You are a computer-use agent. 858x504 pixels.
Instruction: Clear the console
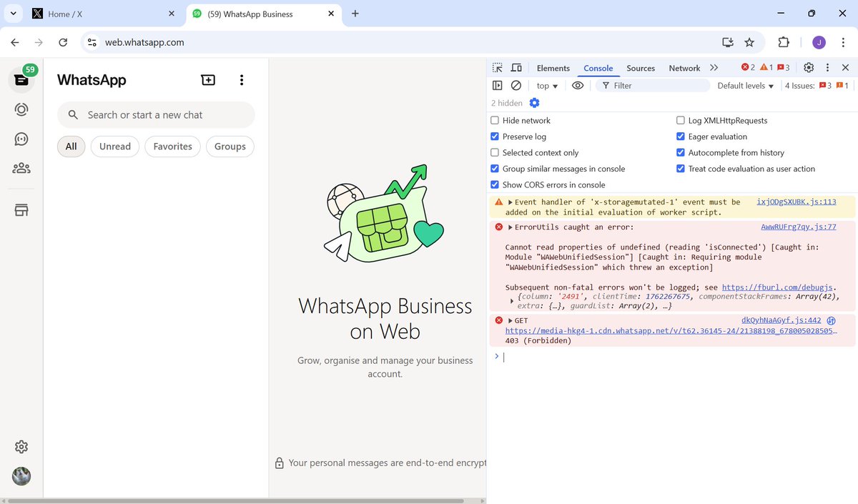click(516, 86)
